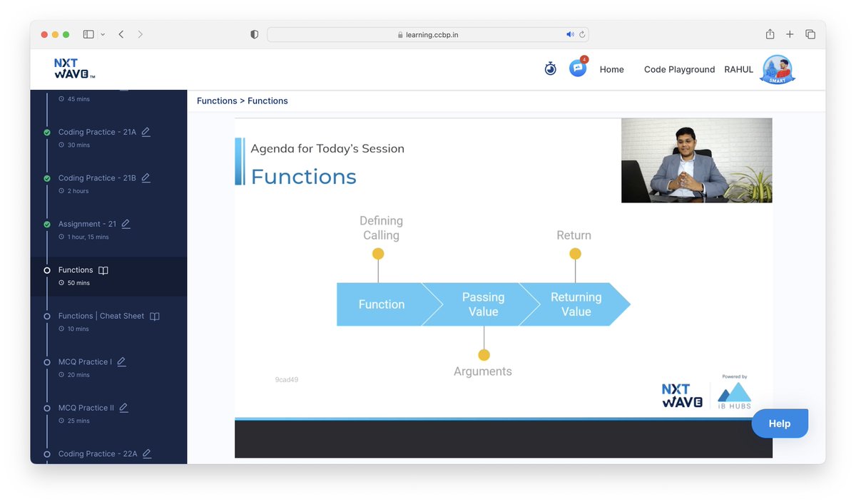Click progress circle for Functions Cheat Sheet

[47, 316]
